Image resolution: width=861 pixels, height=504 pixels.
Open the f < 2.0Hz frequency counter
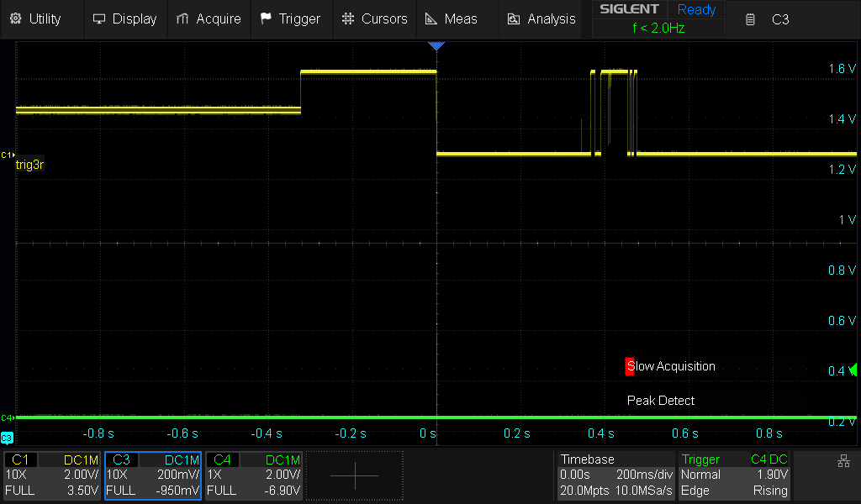pyautogui.click(x=658, y=28)
